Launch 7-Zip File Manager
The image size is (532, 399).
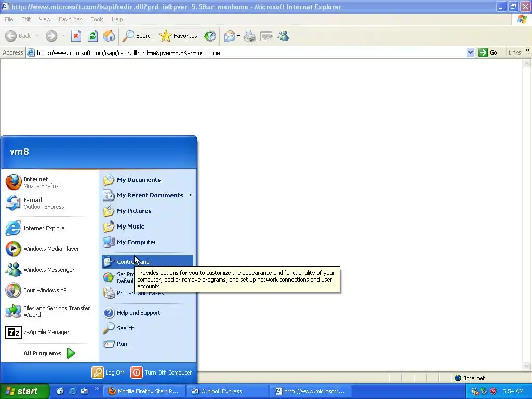pos(49,332)
